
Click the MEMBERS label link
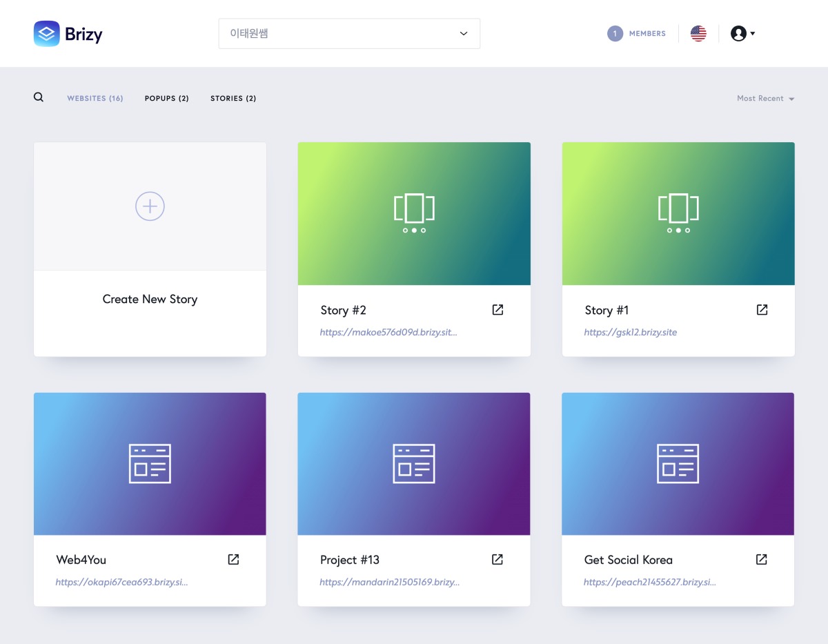coord(648,33)
